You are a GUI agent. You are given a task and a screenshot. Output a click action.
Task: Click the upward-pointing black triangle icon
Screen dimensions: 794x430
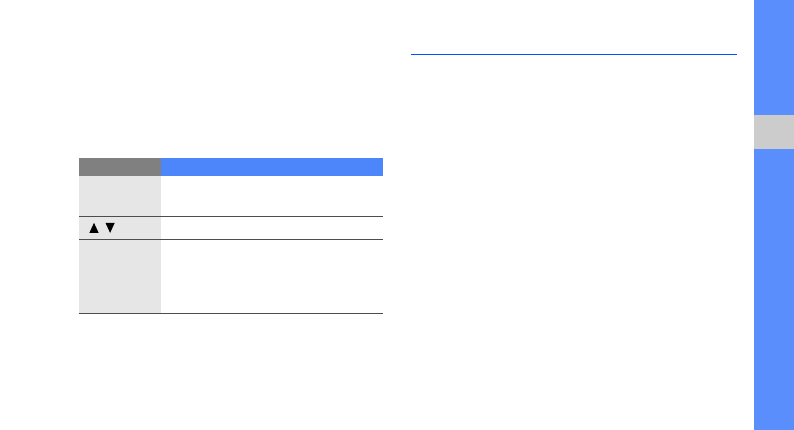point(94,228)
